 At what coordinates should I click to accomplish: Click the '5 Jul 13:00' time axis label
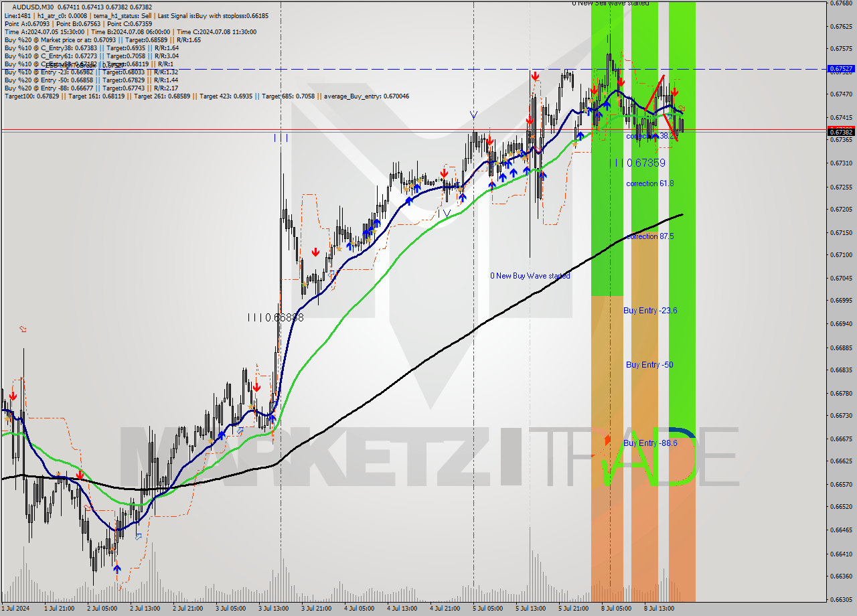tap(530, 609)
